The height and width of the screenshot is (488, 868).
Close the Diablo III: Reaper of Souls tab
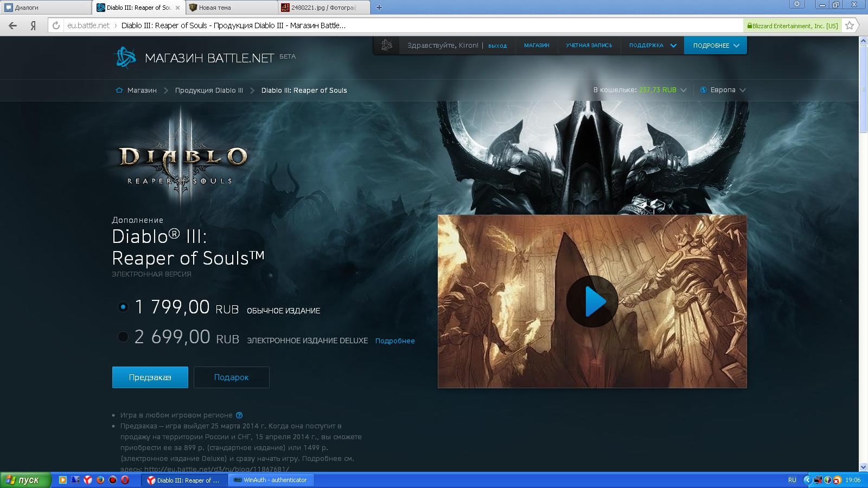click(x=177, y=8)
